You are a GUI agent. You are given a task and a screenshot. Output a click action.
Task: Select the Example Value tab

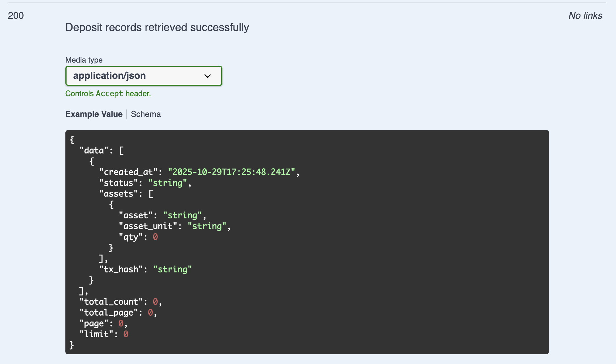tap(94, 114)
